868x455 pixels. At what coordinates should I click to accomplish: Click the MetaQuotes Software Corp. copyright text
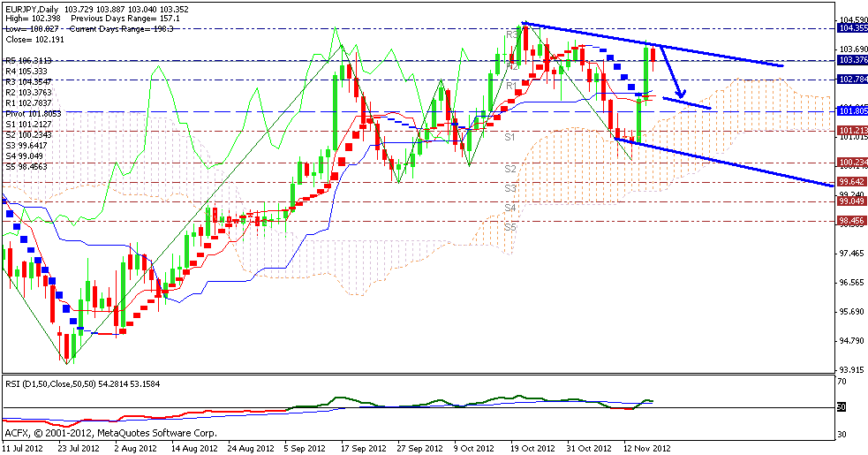point(158,434)
